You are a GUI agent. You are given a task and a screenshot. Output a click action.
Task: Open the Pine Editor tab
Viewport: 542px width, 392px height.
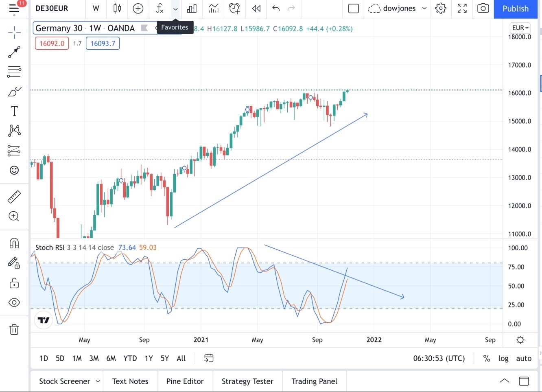click(x=185, y=381)
